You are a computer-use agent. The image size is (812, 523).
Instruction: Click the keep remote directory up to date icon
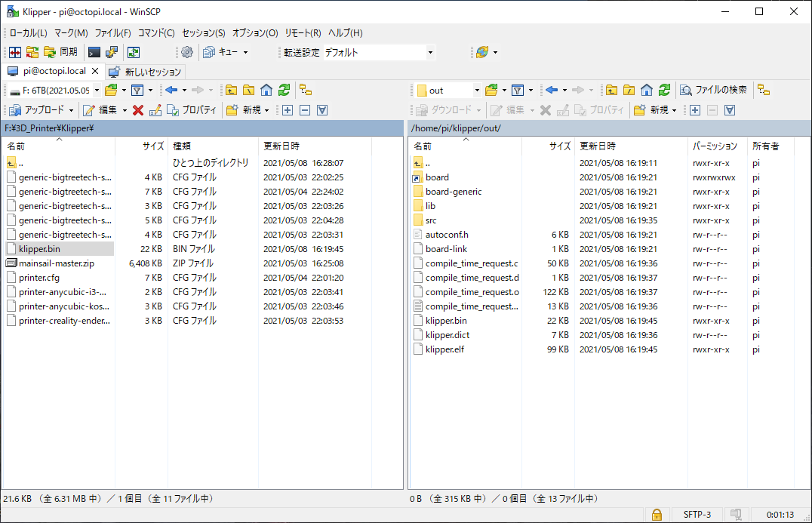[x=134, y=52]
